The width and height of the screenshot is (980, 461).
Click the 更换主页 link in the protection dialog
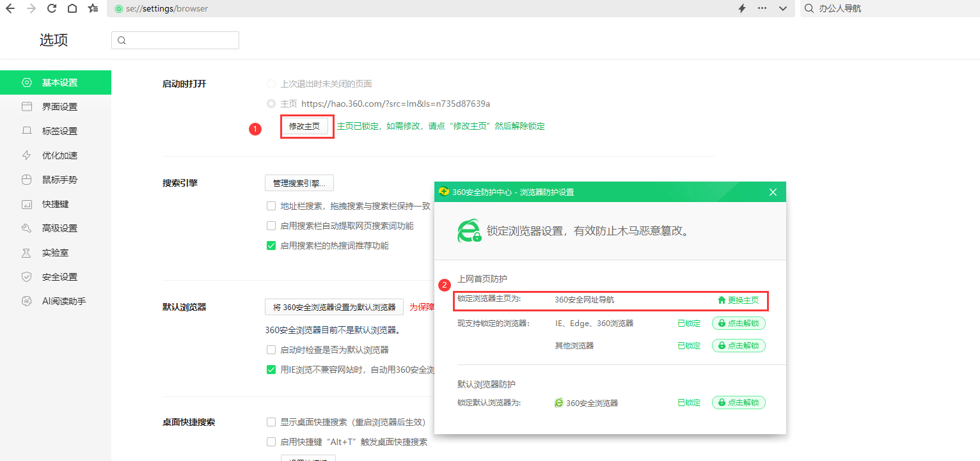coord(743,301)
